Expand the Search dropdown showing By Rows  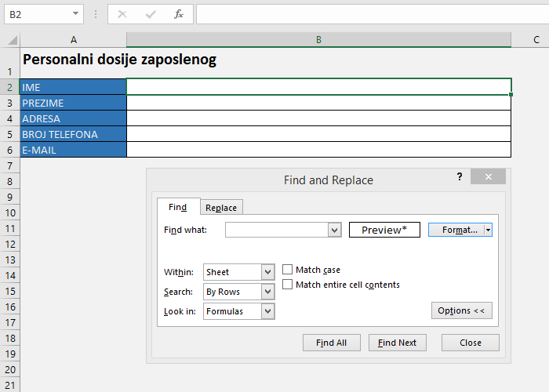pos(267,292)
